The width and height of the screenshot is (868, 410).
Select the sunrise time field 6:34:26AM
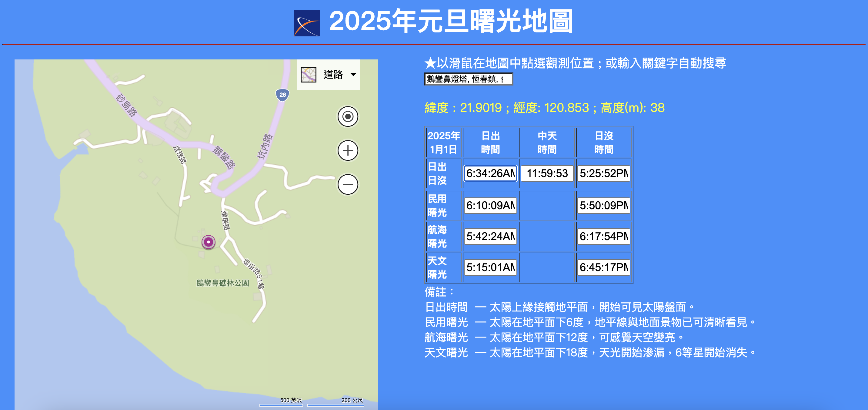[490, 173]
